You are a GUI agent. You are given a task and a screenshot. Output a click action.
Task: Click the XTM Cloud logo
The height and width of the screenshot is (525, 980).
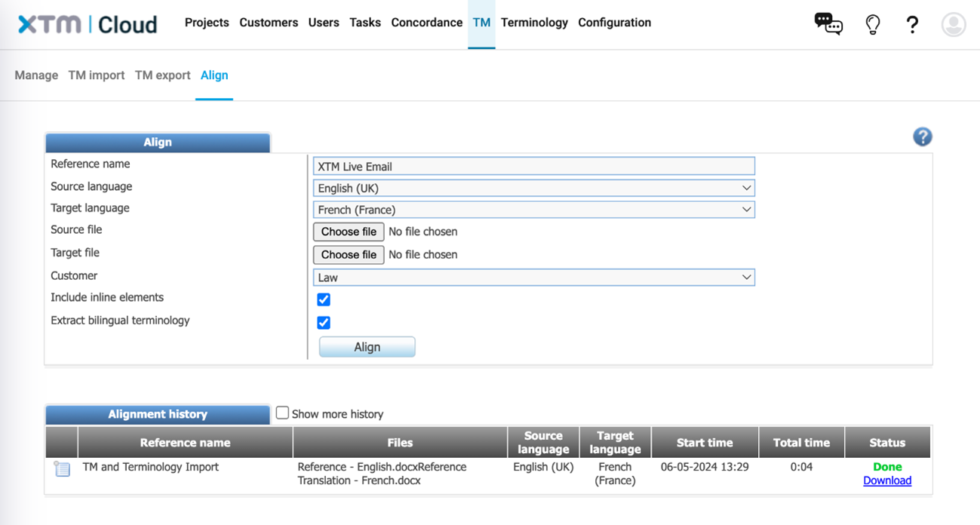click(x=88, y=24)
